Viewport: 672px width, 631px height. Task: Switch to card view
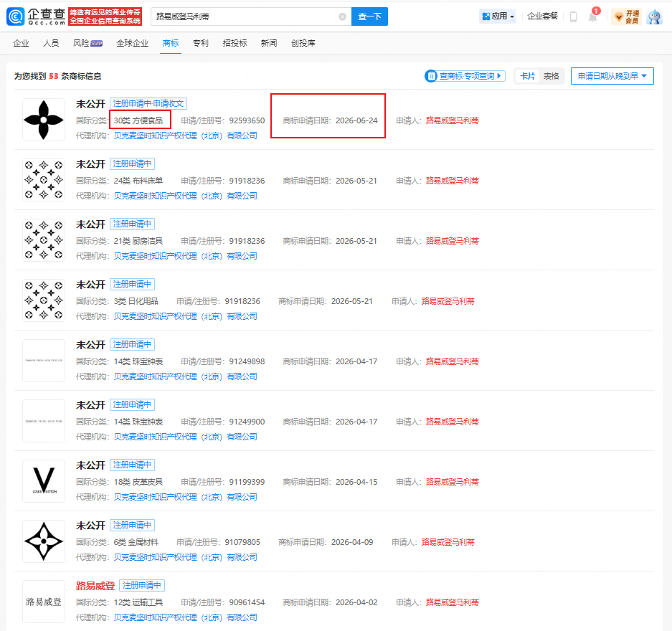click(527, 76)
